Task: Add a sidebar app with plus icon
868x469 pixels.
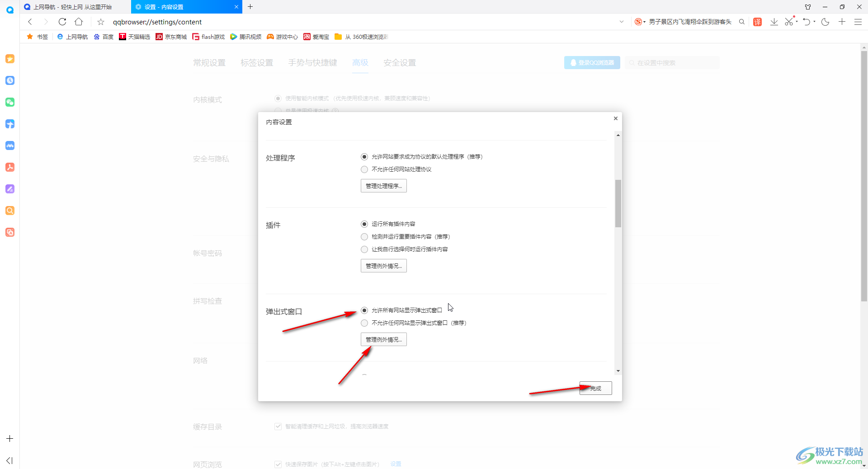Action: tap(10, 439)
